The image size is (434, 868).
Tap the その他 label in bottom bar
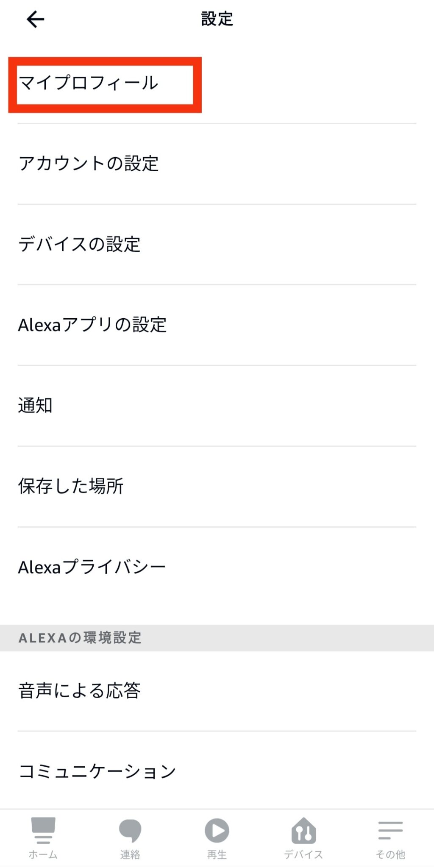pyautogui.click(x=390, y=854)
